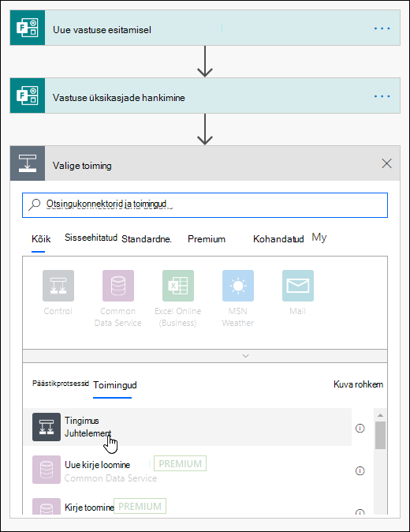Click the Forms icon on Uue vastuse esitamisel

point(28,28)
